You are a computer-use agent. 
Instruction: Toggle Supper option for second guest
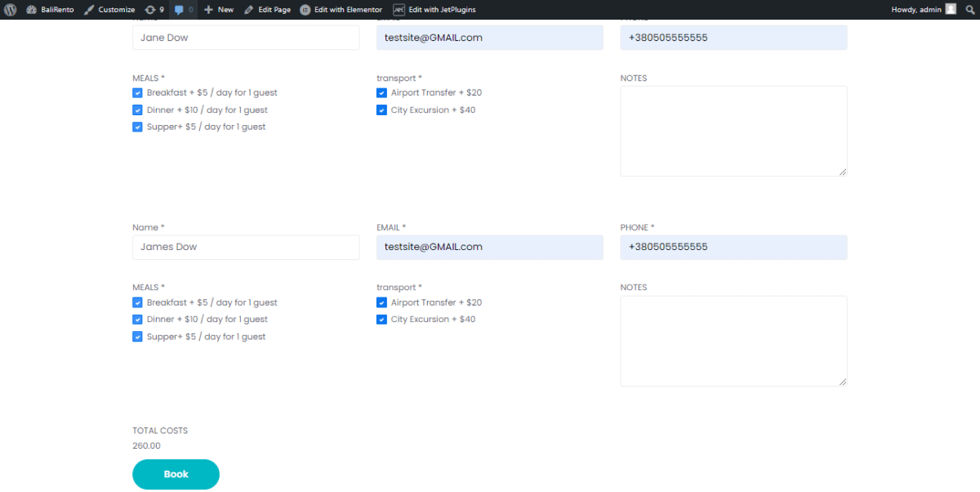coord(137,336)
